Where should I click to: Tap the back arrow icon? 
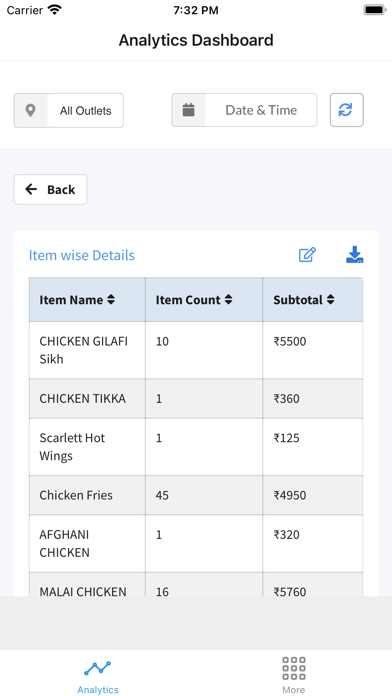pos(31,190)
